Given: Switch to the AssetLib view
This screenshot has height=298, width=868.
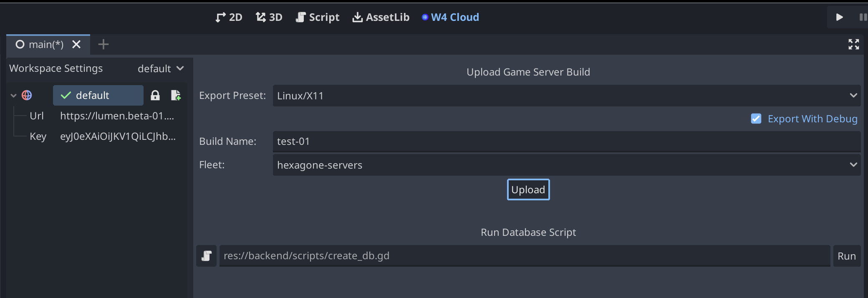Looking at the screenshot, I should tap(381, 17).
